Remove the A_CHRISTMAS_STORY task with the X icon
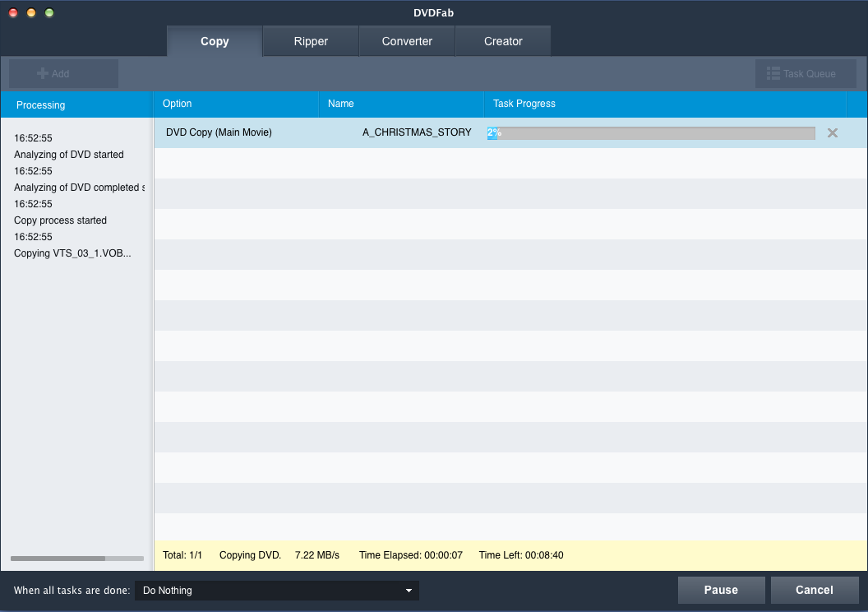Screen dimensions: 868x612 pyautogui.click(x=832, y=132)
